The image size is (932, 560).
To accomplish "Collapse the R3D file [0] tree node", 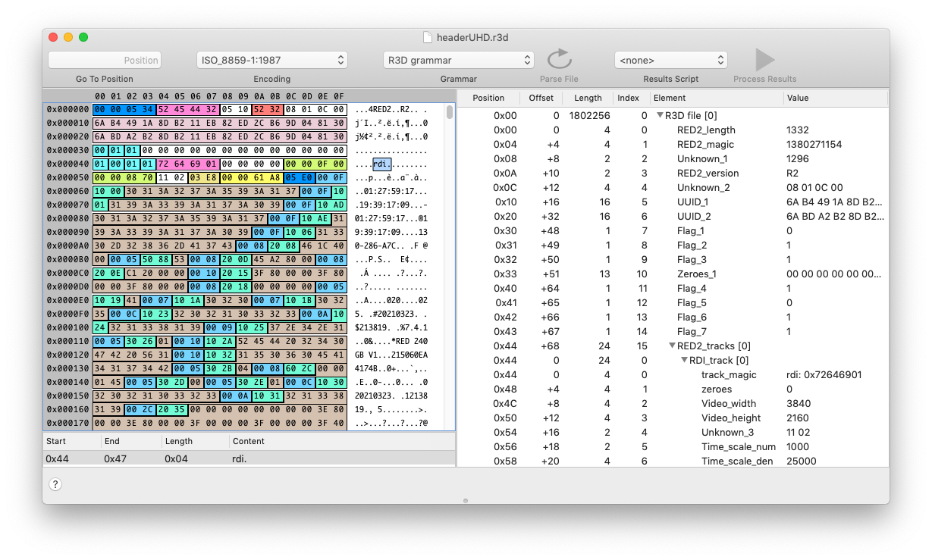I will click(x=660, y=116).
